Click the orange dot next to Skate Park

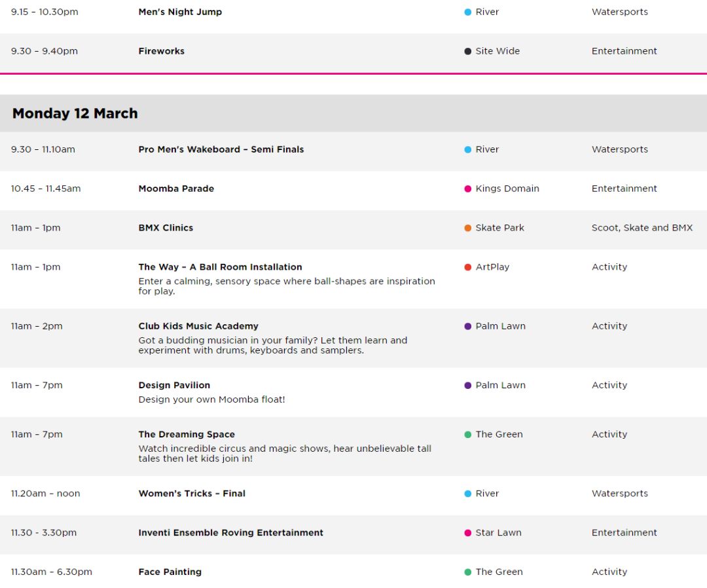point(467,228)
